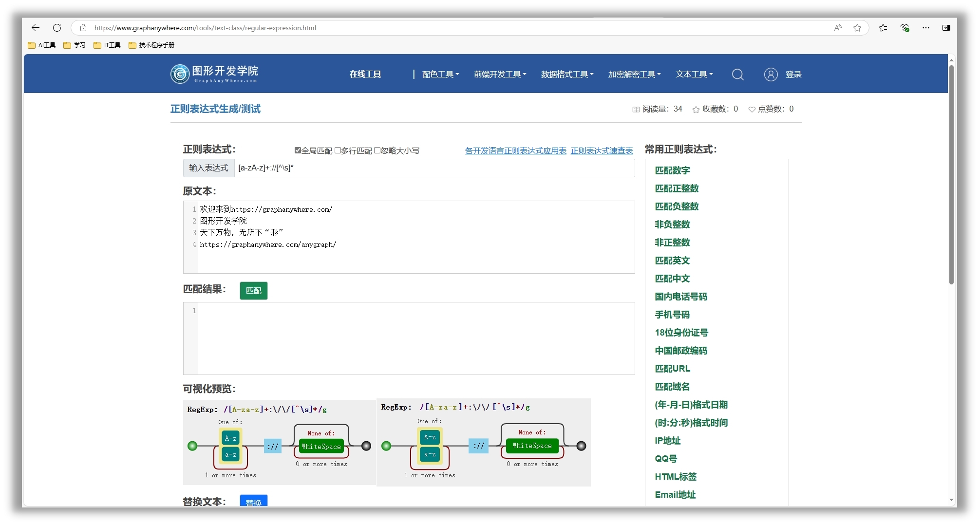Viewport: 980px width, 525px height.
Task: Uncheck the 全局匹配 checkbox
Action: pyautogui.click(x=298, y=150)
